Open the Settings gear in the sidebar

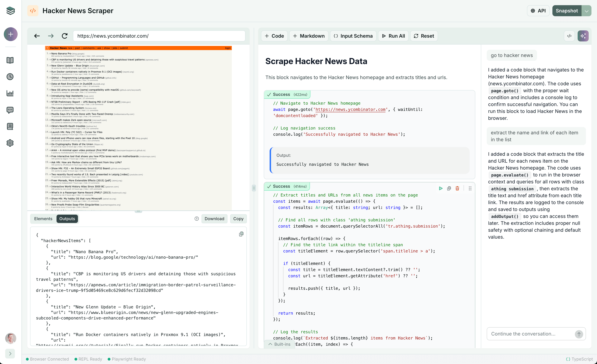tap(10, 143)
